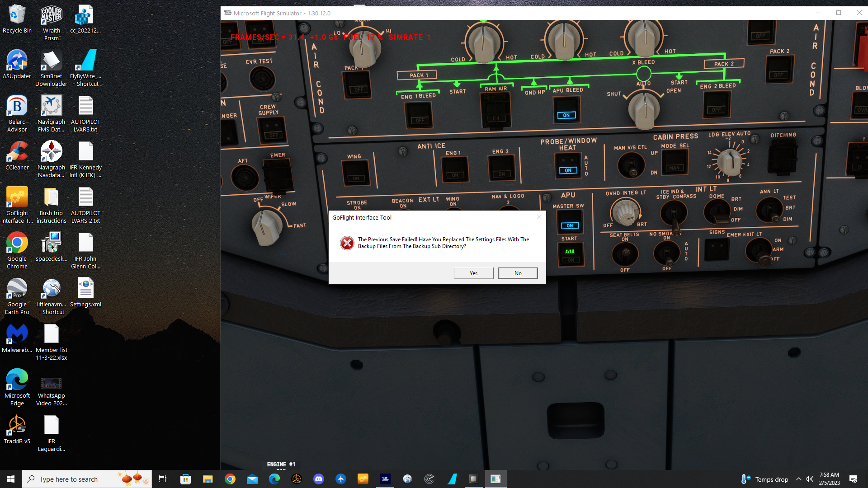Click Yes in GoFlight Interface Tool dialog
This screenshot has height=488, width=868.
point(473,273)
